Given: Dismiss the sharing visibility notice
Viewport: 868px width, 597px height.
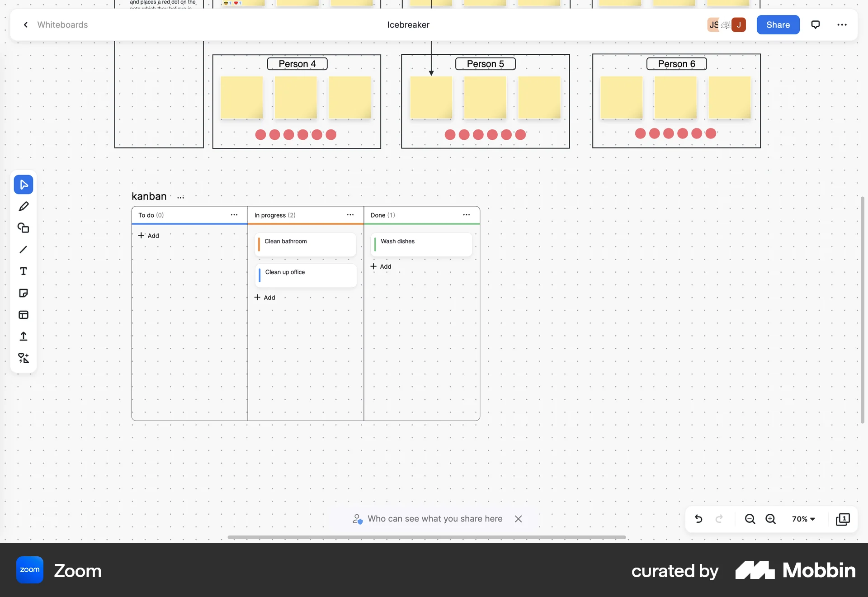Looking at the screenshot, I should point(518,519).
